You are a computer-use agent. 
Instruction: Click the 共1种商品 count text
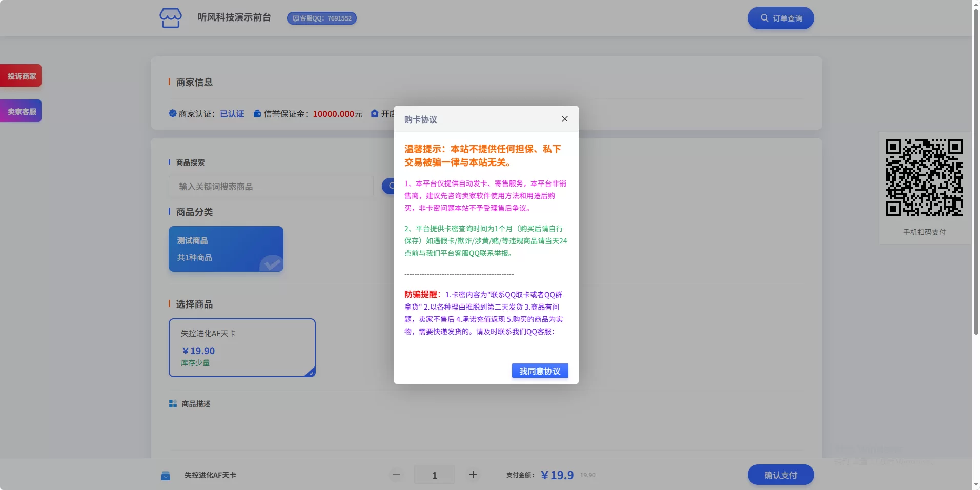click(194, 258)
